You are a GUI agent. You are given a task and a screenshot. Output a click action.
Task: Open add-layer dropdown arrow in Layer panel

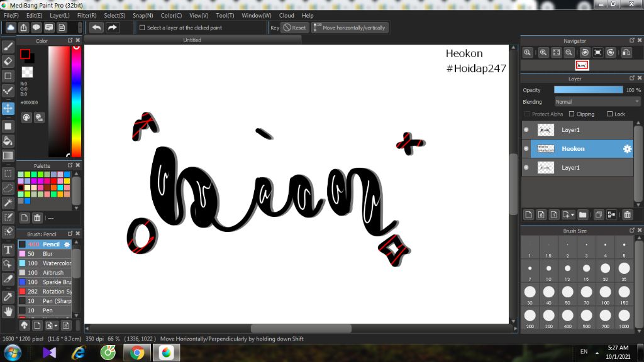tap(572, 215)
